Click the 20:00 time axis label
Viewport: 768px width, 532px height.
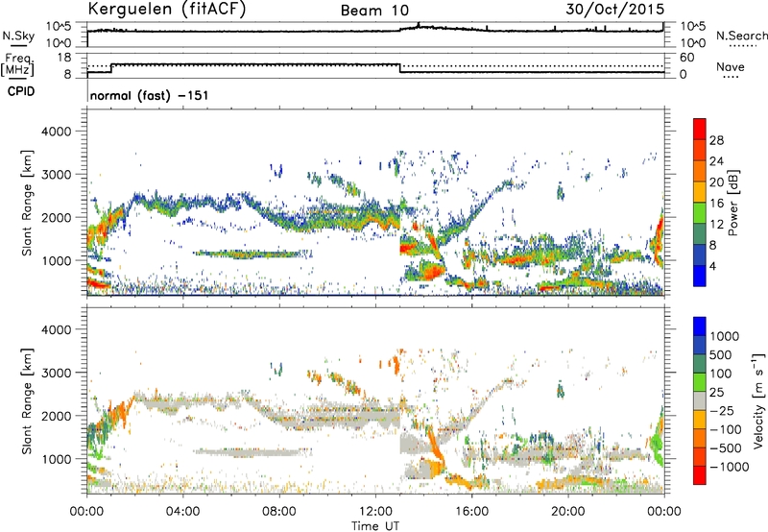[x=568, y=512]
